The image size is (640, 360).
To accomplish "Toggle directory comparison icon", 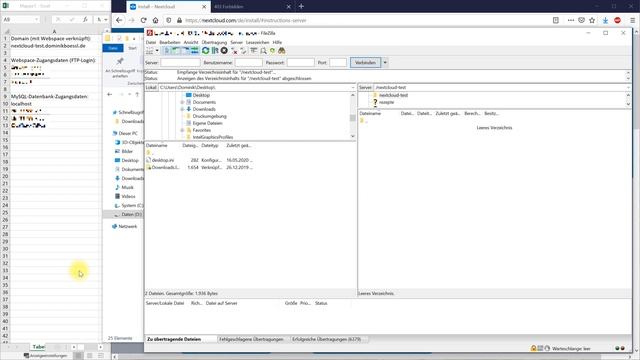I will 263,51.
